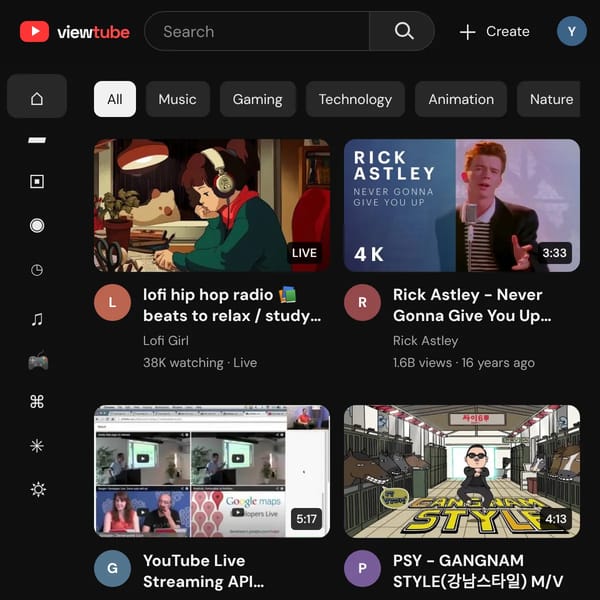Select the Gaming filter chip
This screenshot has height=600, width=600.
pos(258,99)
